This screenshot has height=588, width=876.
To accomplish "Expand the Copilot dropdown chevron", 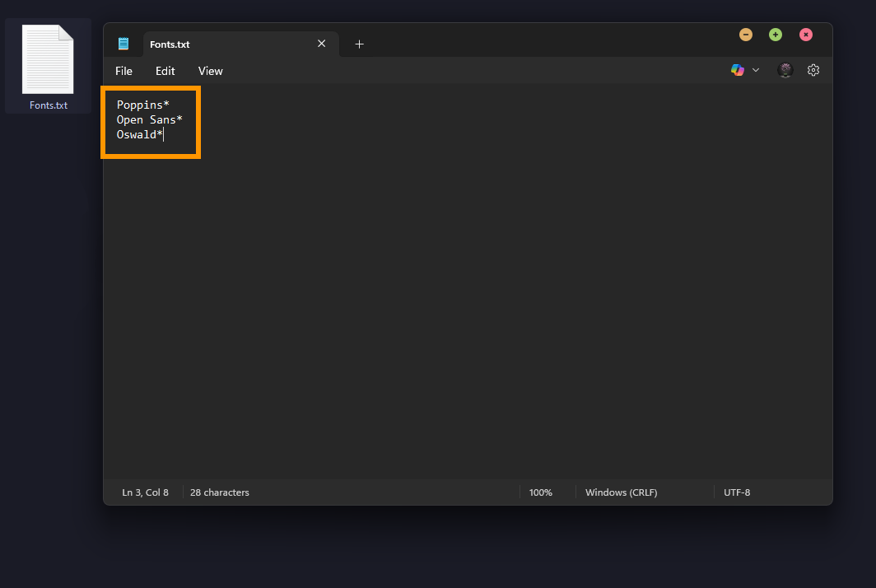I will click(755, 71).
